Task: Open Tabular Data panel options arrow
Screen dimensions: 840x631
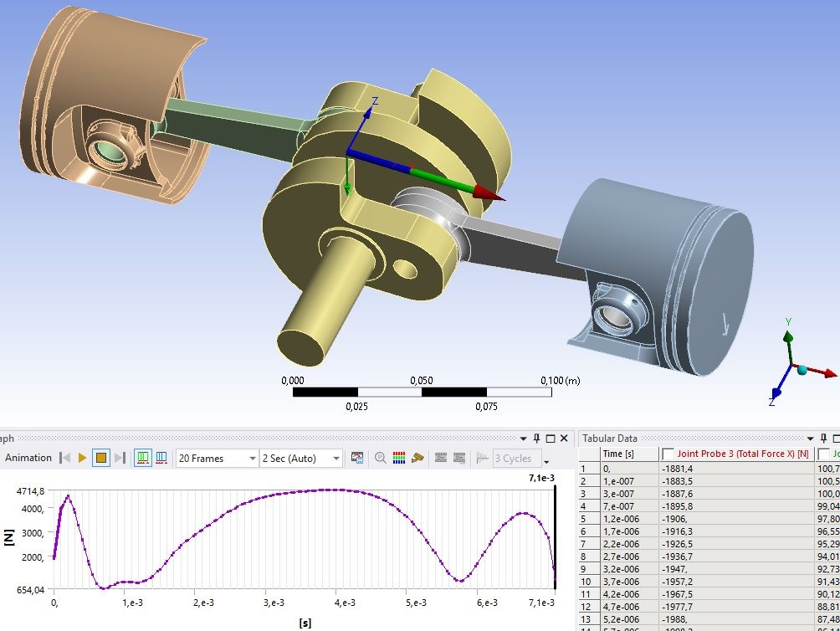Action: [810, 439]
